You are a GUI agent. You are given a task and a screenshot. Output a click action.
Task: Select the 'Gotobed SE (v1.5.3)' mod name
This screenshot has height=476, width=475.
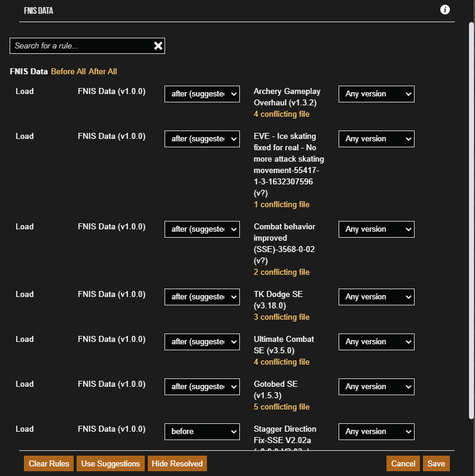[275, 390]
